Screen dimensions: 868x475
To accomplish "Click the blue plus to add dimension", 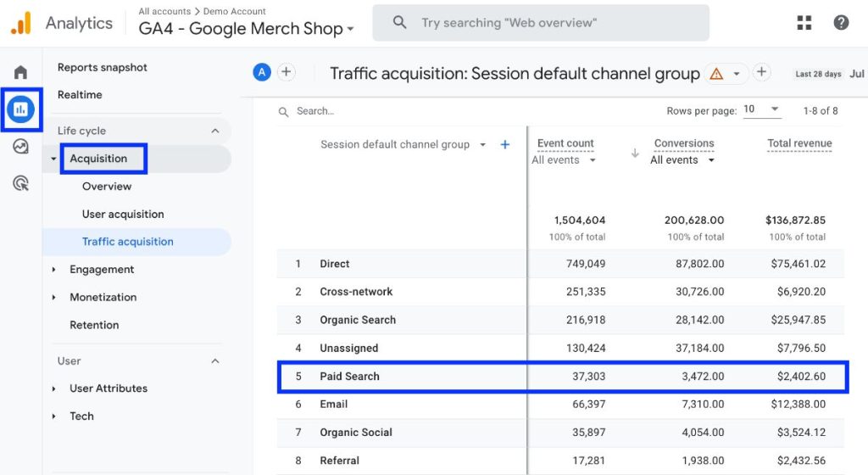I will coord(505,145).
